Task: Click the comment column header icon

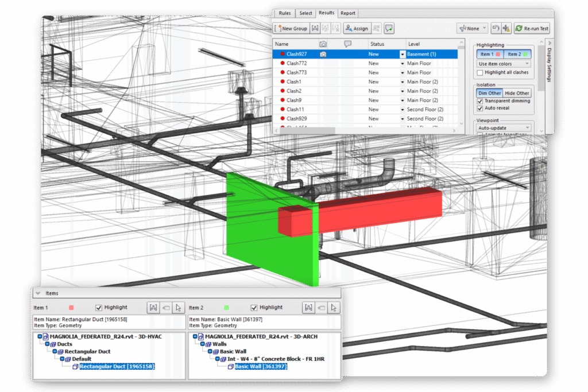Action: point(347,44)
